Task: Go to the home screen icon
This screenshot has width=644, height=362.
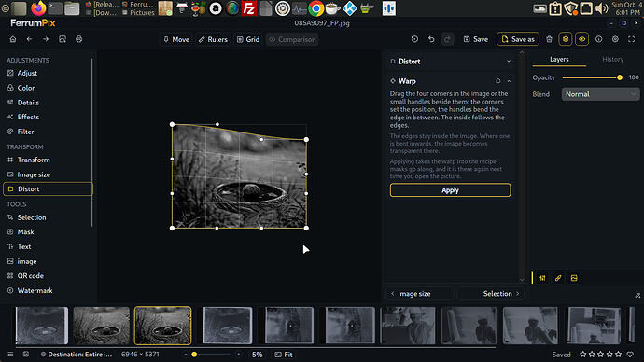Action: pyautogui.click(x=13, y=39)
